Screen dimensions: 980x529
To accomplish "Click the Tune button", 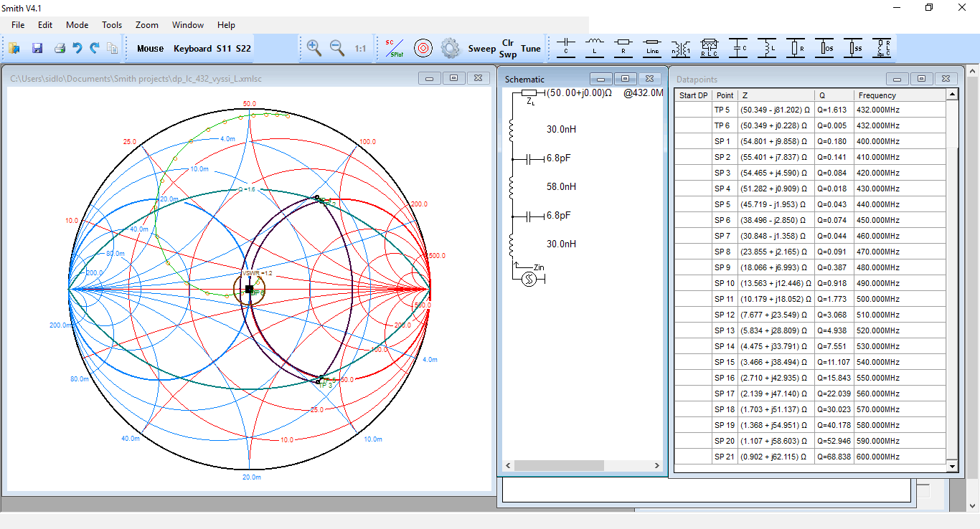I will (x=531, y=49).
